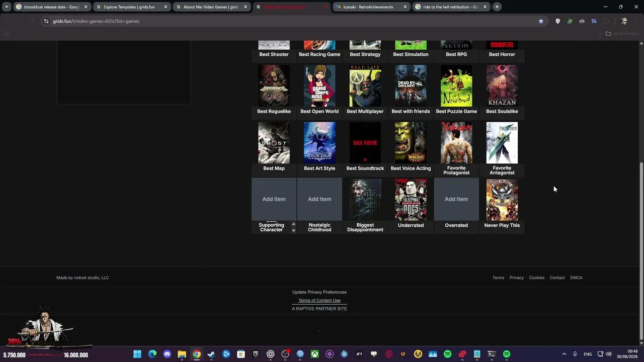This screenshot has height=362, width=644.
Task: Select the GTA cover under Best Open World
Action: pos(319,85)
